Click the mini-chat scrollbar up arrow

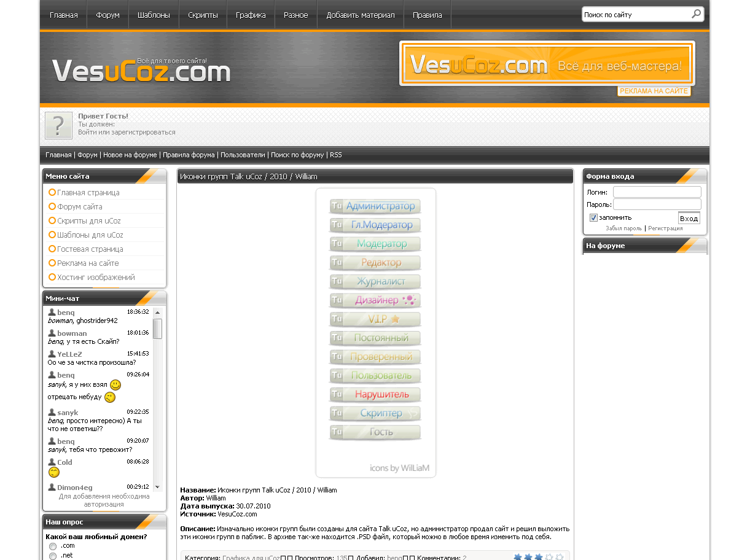coord(158,313)
